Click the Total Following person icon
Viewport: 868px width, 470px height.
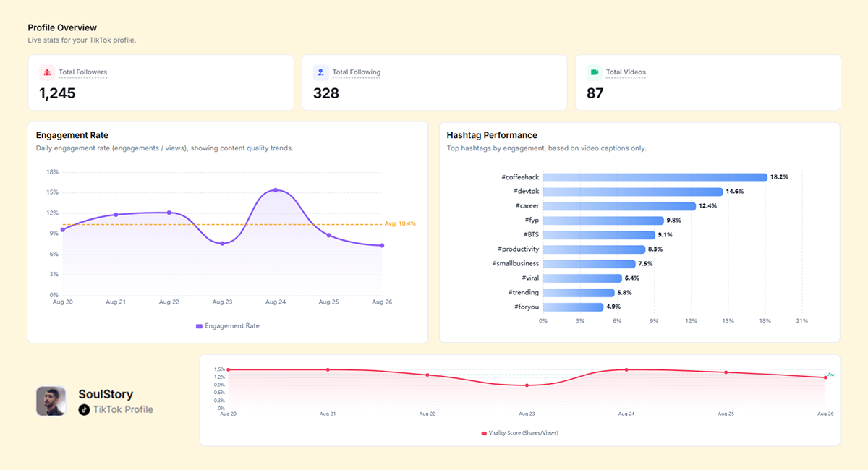(x=321, y=72)
